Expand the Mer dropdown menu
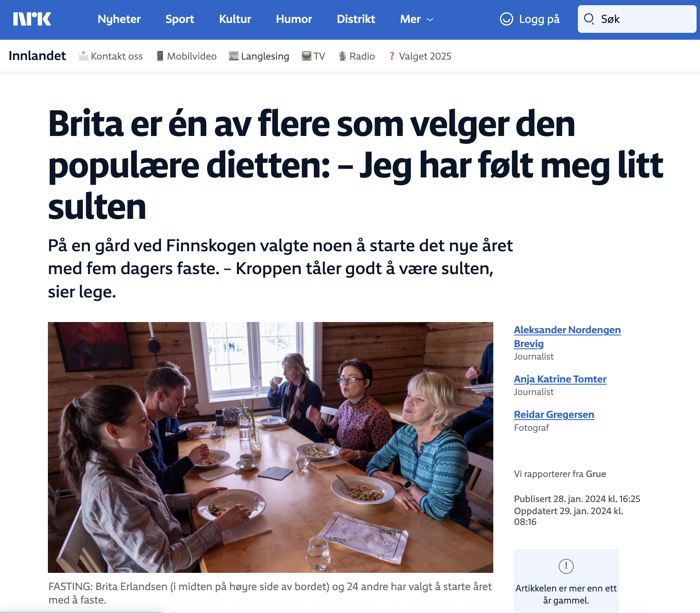700x613 pixels. coord(417,19)
